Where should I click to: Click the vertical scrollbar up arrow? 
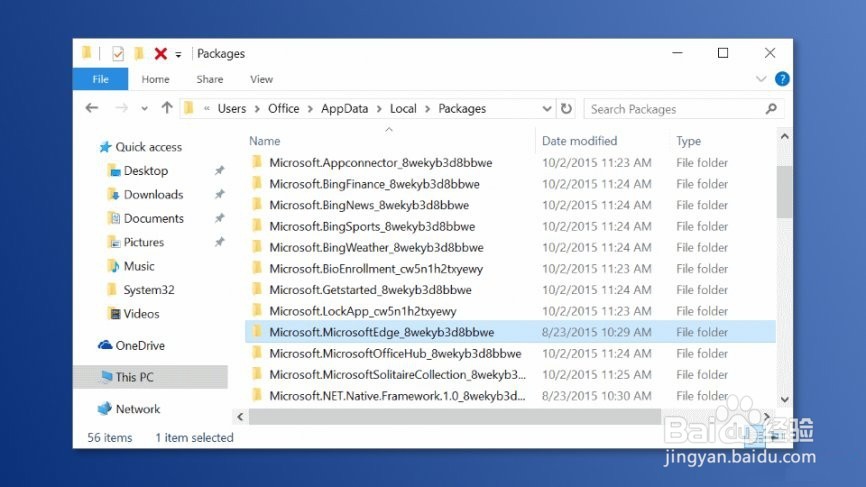(x=784, y=136)
